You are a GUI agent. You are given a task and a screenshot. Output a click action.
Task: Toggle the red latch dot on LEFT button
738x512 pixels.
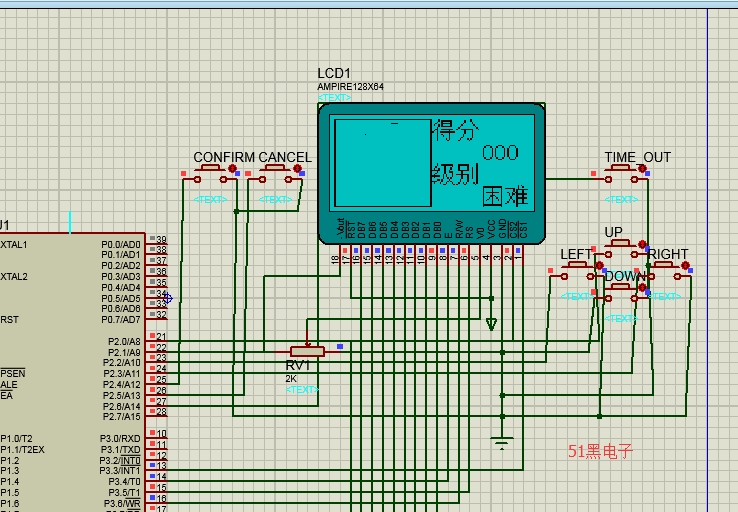pos(599,265)
